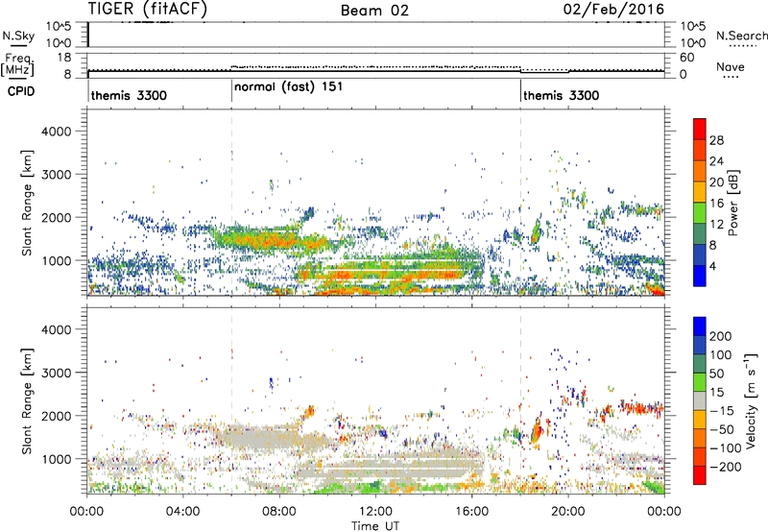768x532 pixels.
Task: Click the bright green swatch near 50 m/s
Action: 700,382
